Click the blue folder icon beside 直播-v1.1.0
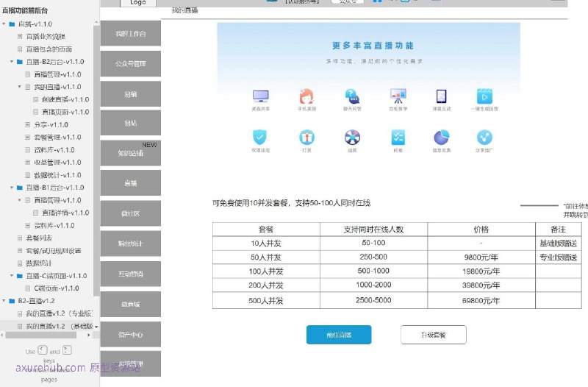The height and width of the screenshot is (387, 588). click(x=12, y=24)
